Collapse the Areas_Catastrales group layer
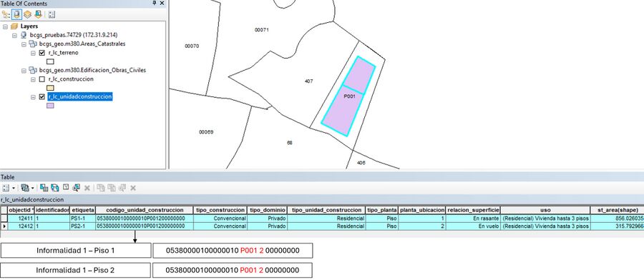The width and height of the screenshot is (644, 280). pos(24,44)
